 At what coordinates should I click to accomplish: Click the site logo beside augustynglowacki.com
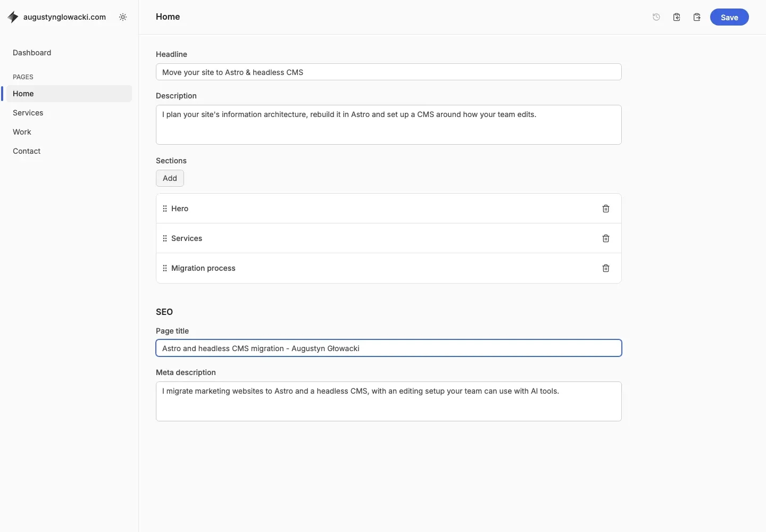pyautogui.click(x=13, y=17)
